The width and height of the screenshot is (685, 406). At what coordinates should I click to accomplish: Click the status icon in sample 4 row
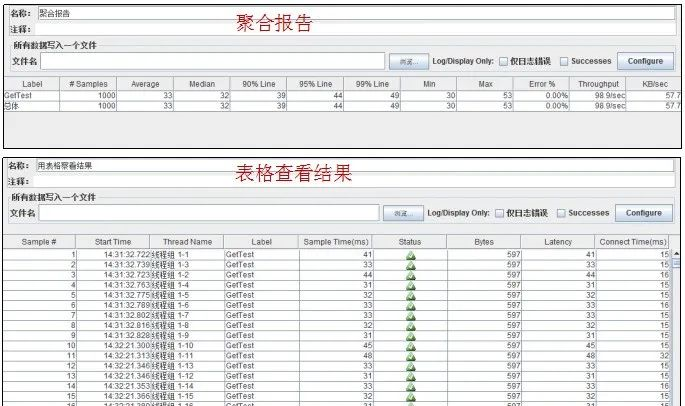tap(411, 285)
